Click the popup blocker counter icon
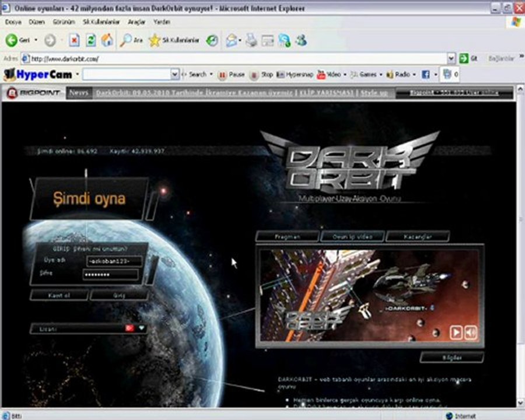Screen dimensions: 525x420 pyautogui.click(x=450, y=74)
